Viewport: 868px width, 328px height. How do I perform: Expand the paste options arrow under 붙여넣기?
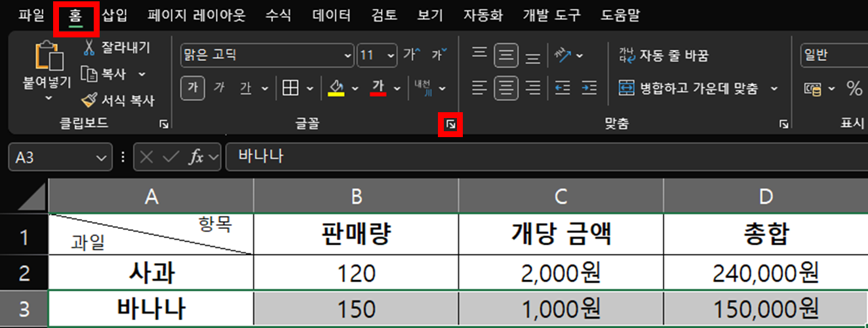[x=49, y=98]
